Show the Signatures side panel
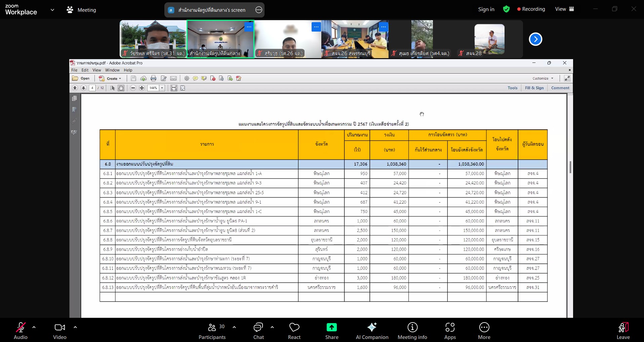The image size is (644, 342). [75, 132]
